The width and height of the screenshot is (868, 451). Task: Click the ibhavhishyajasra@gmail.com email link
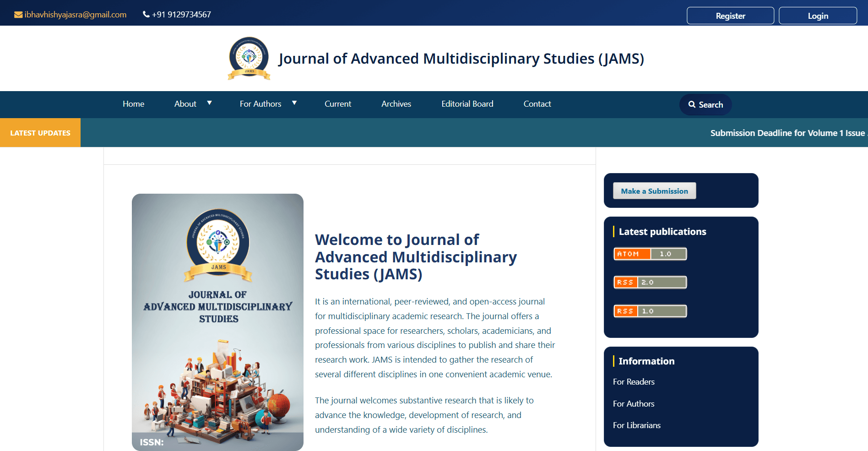click(x=76, y=15)
